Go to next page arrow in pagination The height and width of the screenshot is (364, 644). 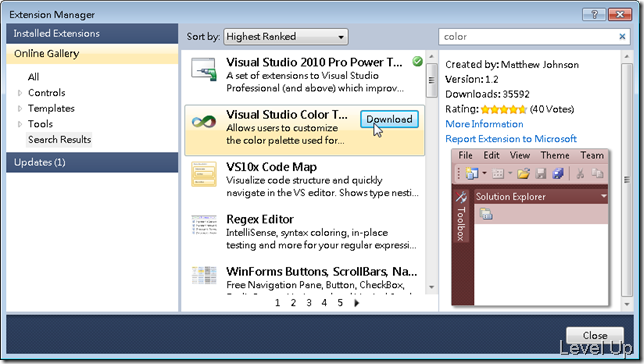[356, 303]
